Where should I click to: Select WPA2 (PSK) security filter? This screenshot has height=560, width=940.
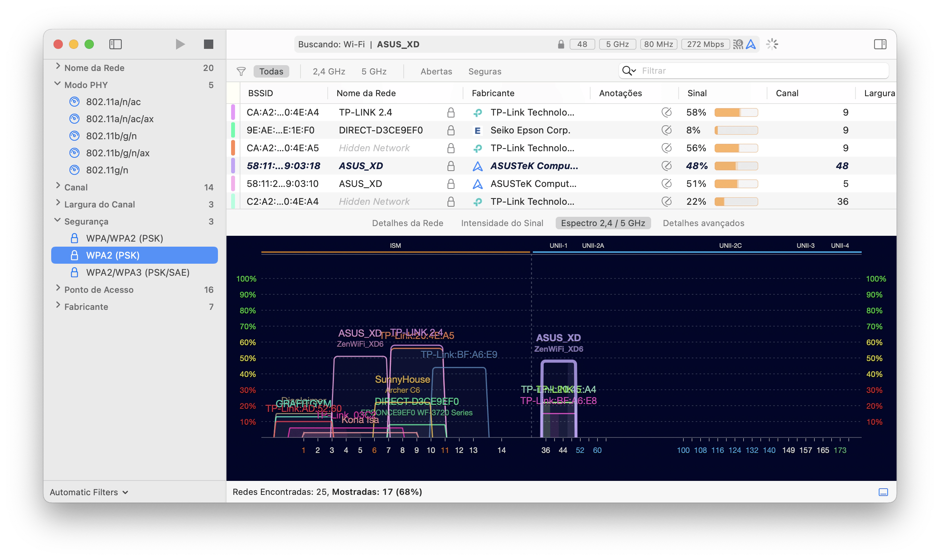[134, 255]
